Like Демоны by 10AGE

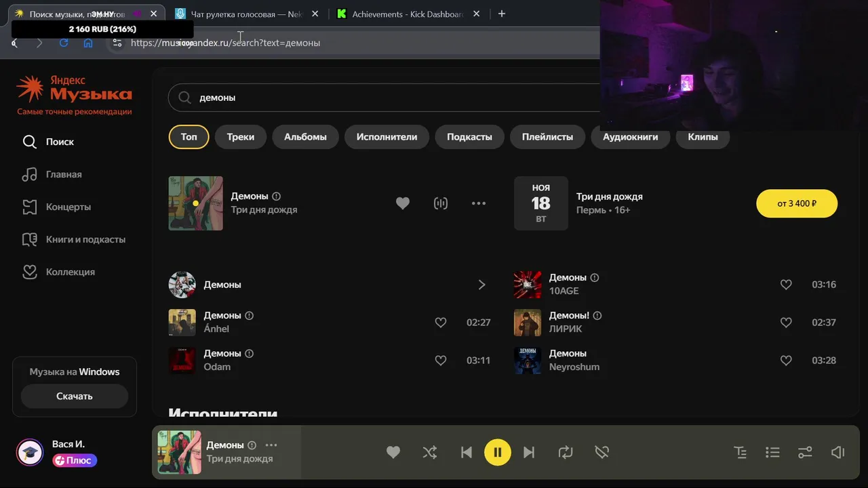click(786, 285)
